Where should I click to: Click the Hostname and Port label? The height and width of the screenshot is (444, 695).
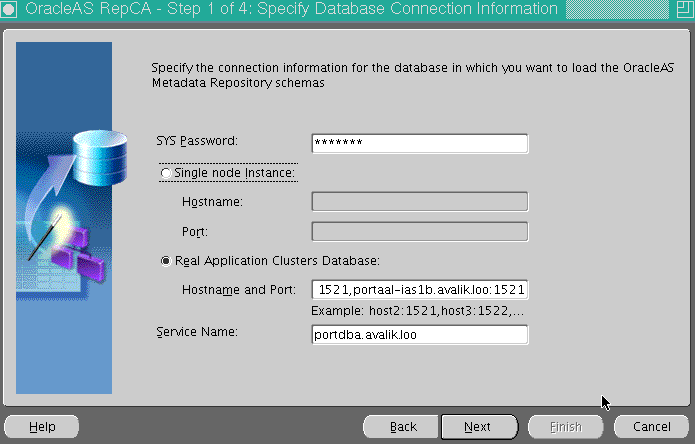pos(239,290)
